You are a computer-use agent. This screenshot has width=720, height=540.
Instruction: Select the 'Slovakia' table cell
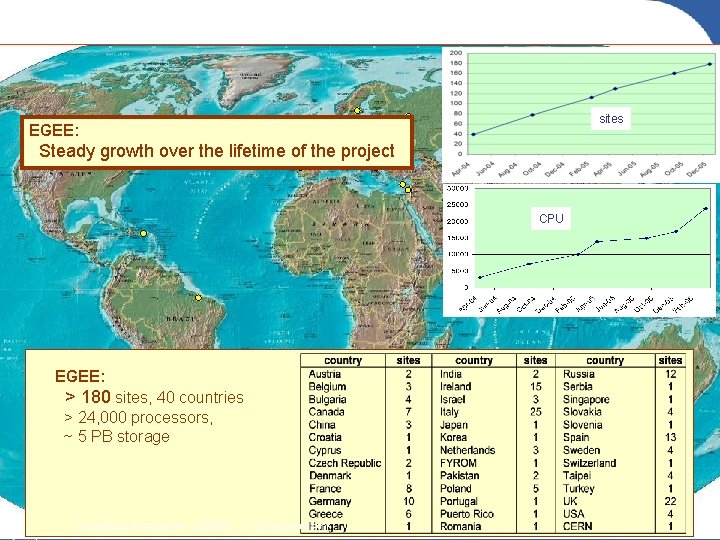[582, 412]
